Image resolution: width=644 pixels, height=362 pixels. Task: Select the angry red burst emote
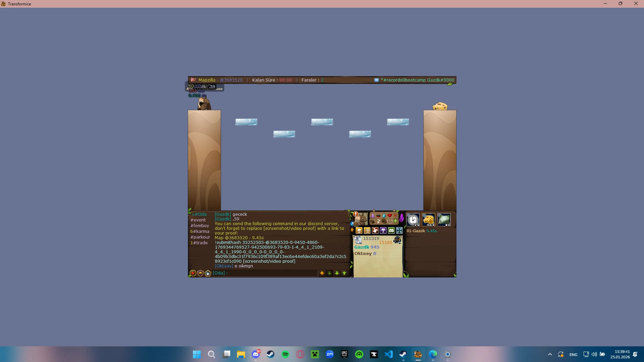tap(395, 215)
